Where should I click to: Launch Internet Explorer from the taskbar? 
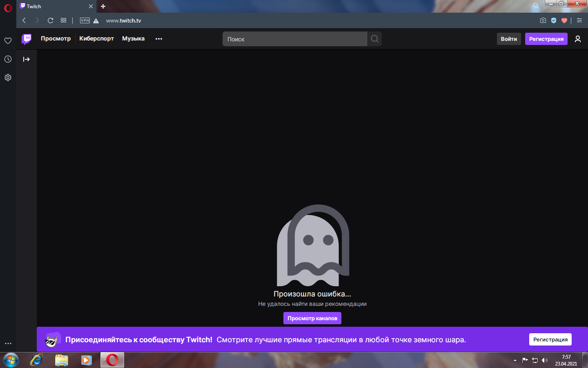[x=37, y=360]
